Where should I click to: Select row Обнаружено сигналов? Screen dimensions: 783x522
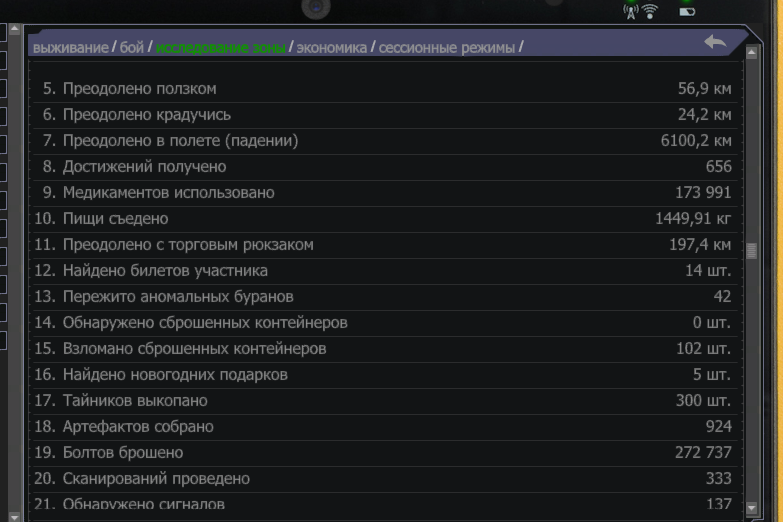pos(385,504)
